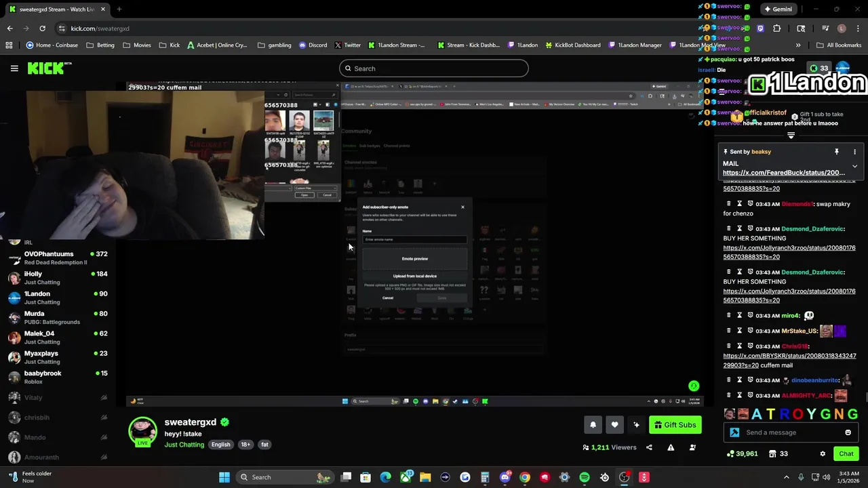Image resolution: width=868 pixels, height=488 pixels.
Task: Report the stream with warning icon
Action: [x=671, y=447]
